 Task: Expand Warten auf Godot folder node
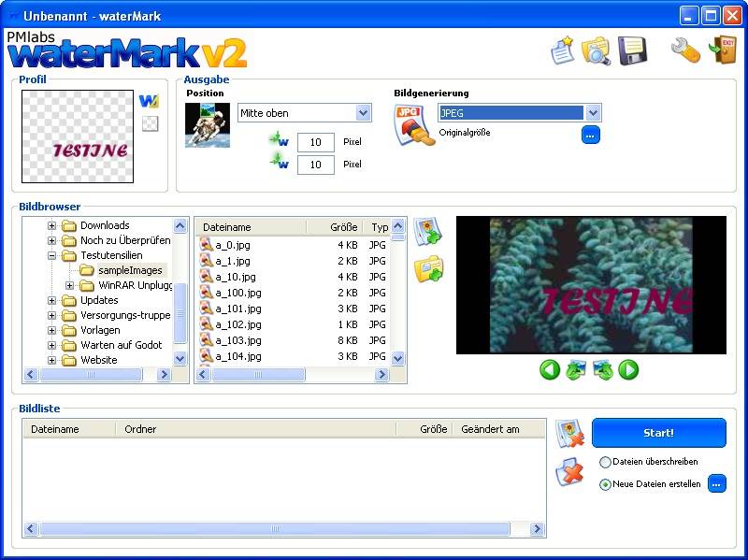pyautogui.click(x=51, y=345)
